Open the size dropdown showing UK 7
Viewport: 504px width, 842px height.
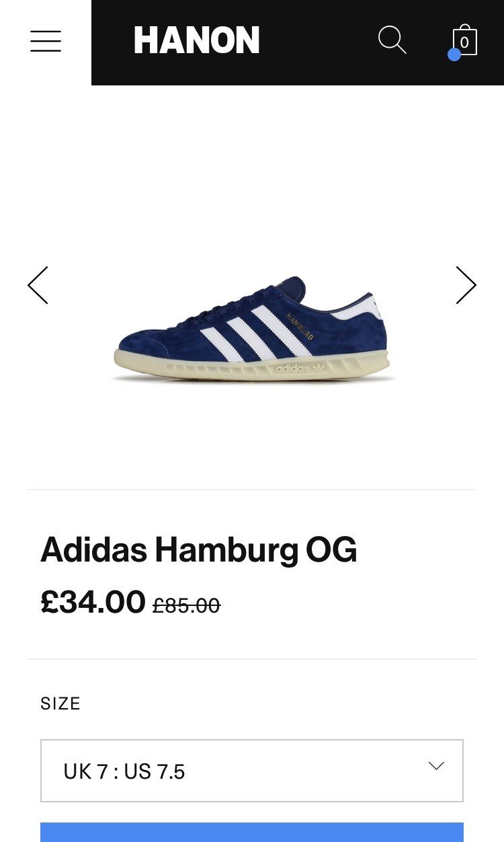click(x=252, y=771)
